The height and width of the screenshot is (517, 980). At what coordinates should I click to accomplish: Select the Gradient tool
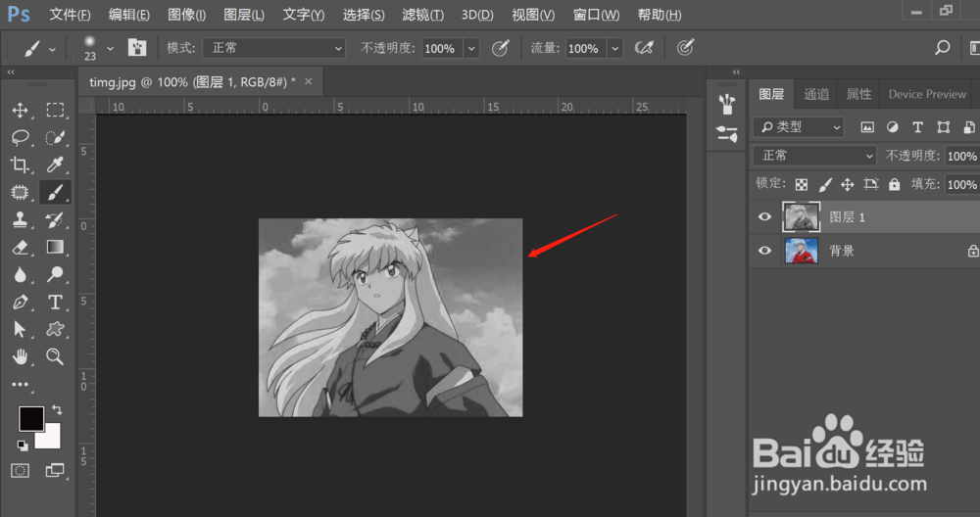tap(55, 248)
